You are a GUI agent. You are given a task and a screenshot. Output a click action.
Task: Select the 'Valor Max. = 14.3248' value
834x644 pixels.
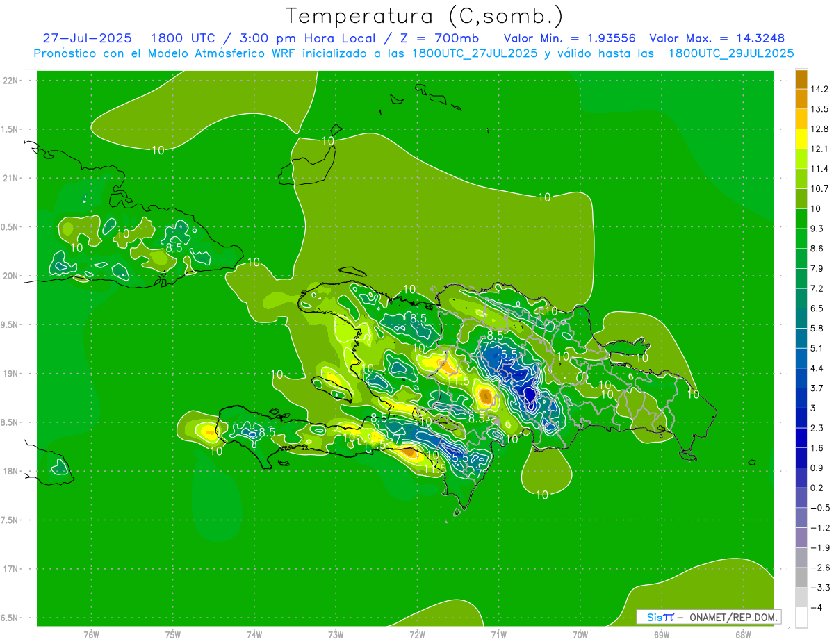tap(717, 38)
